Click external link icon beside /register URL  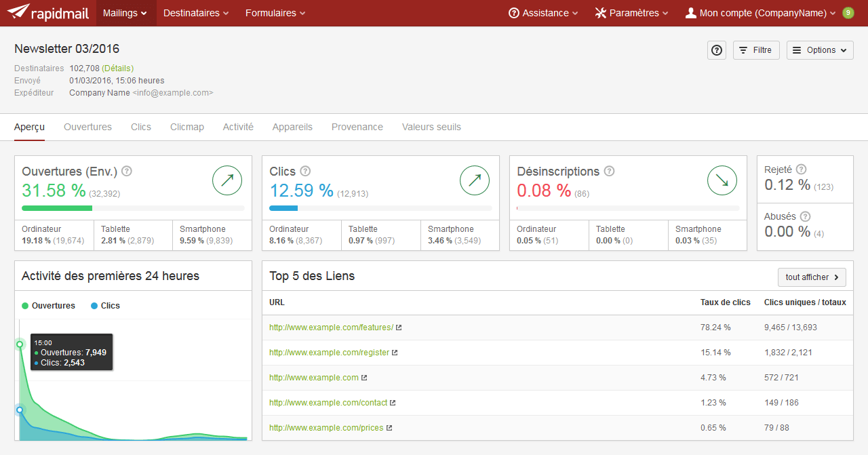pos(395,353)
